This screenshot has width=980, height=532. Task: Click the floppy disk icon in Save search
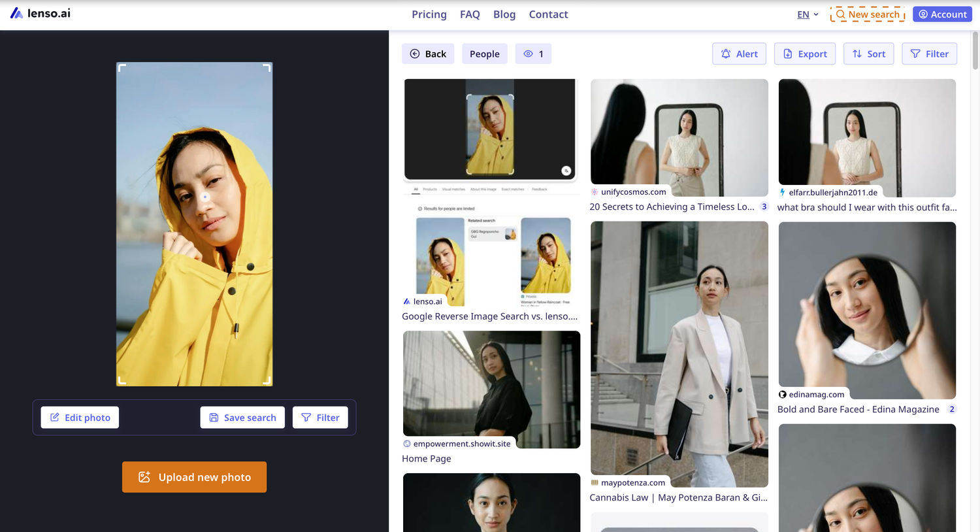click(214, 418)
